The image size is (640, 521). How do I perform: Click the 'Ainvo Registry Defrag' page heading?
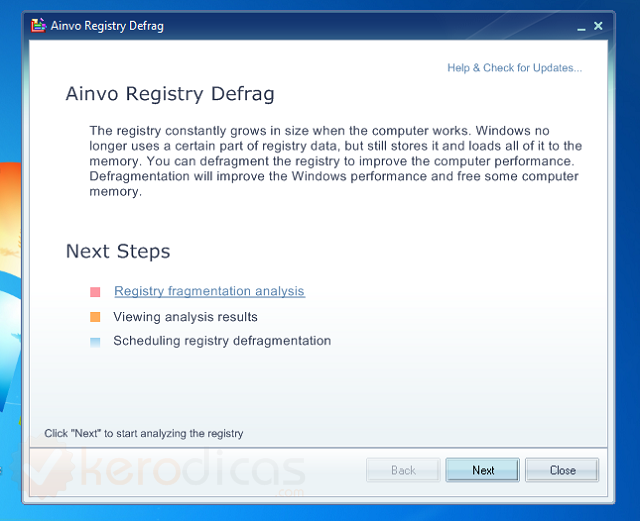coord(170,94)
